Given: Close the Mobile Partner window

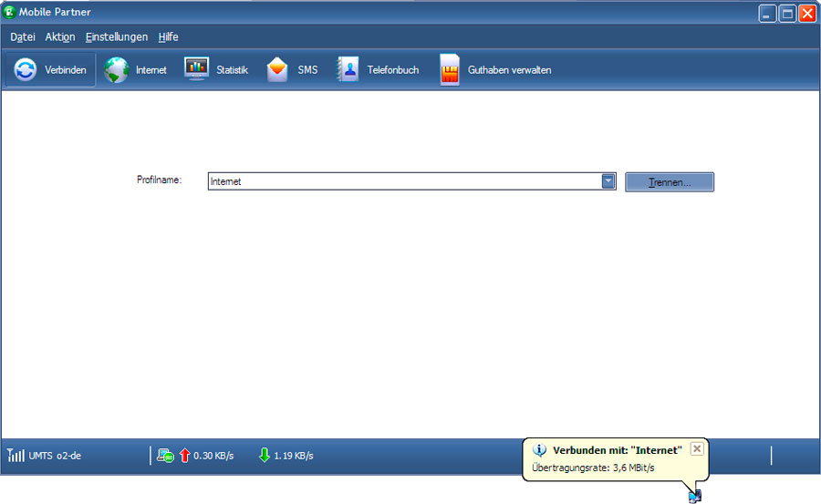Looking at the screenshot, I should click(807, 14).
